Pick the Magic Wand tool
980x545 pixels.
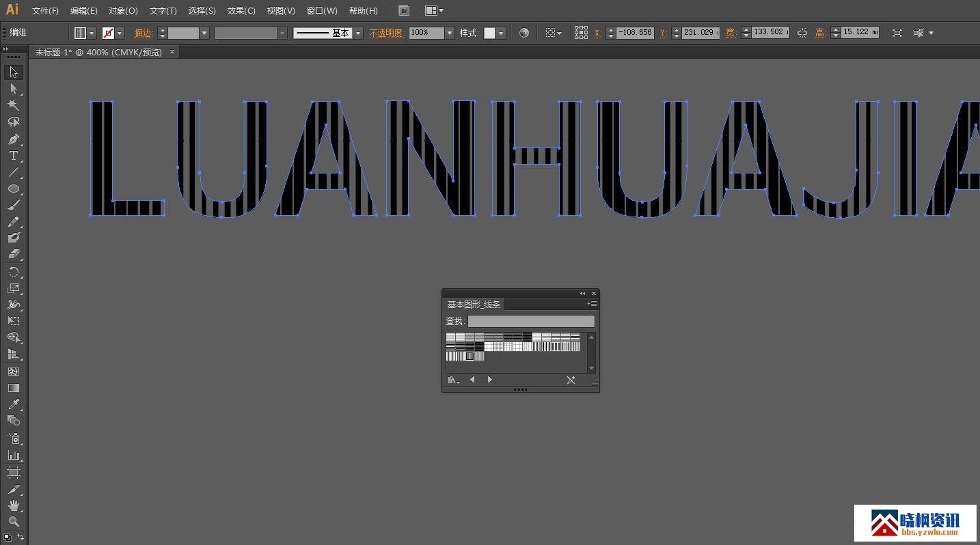point(13,105)
